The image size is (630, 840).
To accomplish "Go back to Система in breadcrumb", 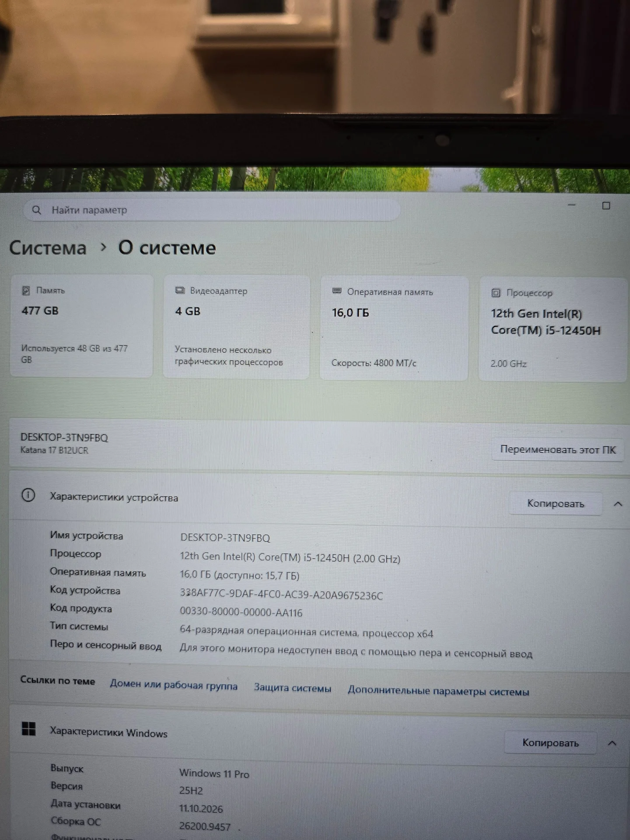I will click(x=48, y=248).
